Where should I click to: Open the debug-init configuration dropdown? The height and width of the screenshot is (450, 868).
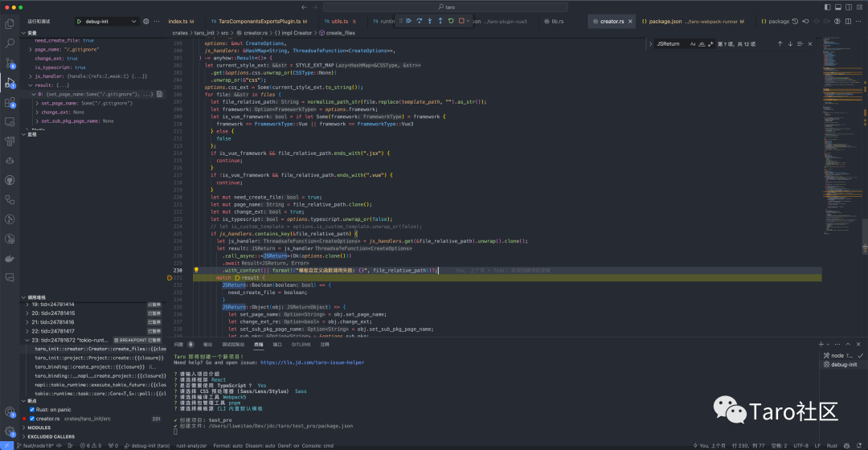[x=109, y=22]
